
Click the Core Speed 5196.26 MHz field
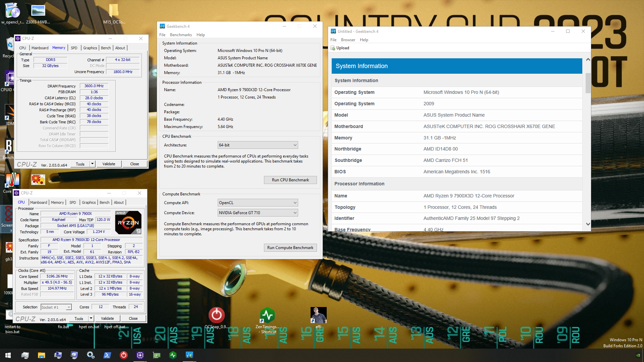click(57, 276)
